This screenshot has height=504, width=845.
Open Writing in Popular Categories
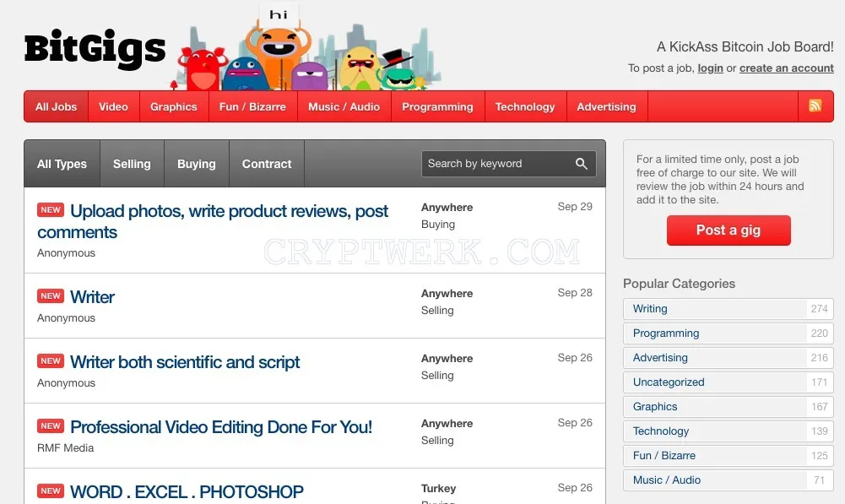coord(728,309)
